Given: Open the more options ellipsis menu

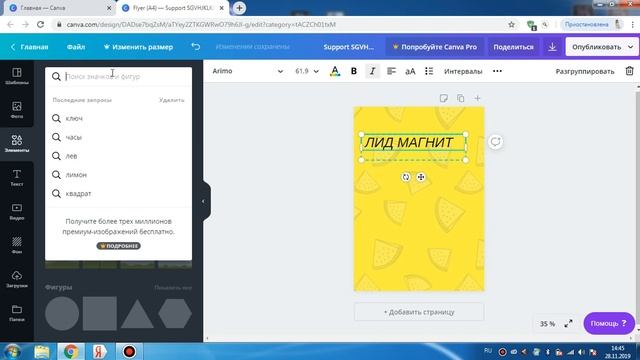Looking at the screenshot, I should (x=497, y=71).
